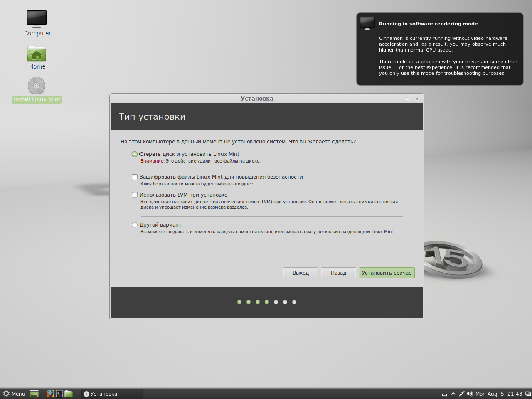Open the network connection tray icon
This screenshot has width=532, height=399.
[x=461, y=394]
